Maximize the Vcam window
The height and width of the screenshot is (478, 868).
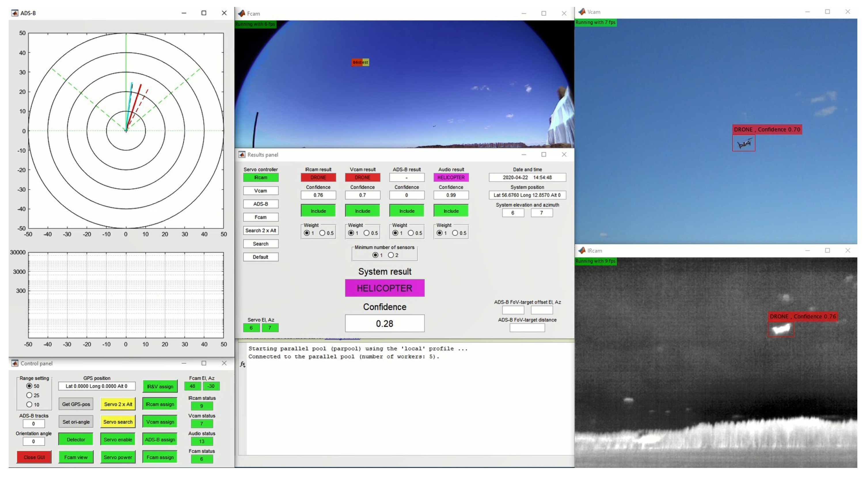pyautogui.click(x=827, y=12)
